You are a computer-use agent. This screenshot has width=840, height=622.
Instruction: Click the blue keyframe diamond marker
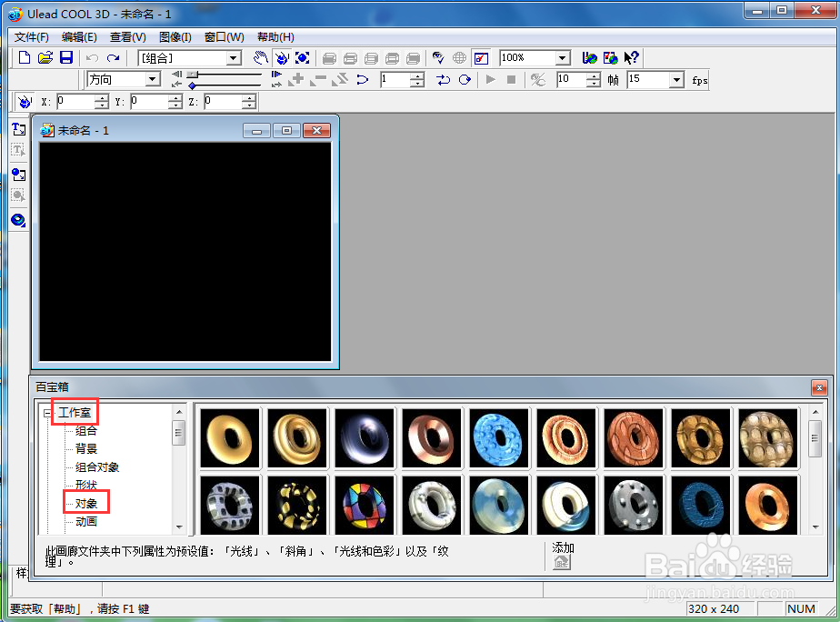pos(192,85)
